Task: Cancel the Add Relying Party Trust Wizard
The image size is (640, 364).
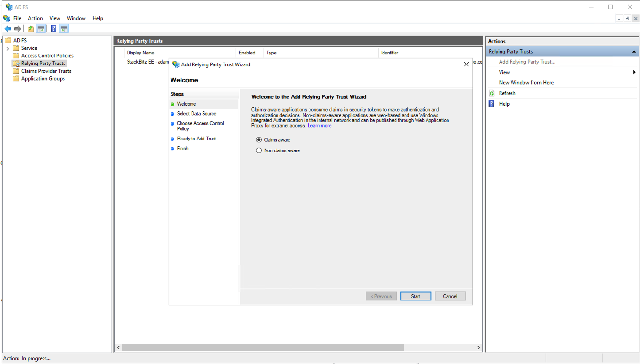Action: coord(450,296)
